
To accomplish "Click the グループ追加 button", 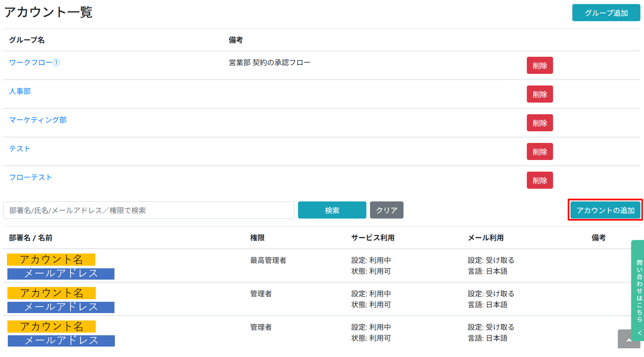I will pos(606,13).
